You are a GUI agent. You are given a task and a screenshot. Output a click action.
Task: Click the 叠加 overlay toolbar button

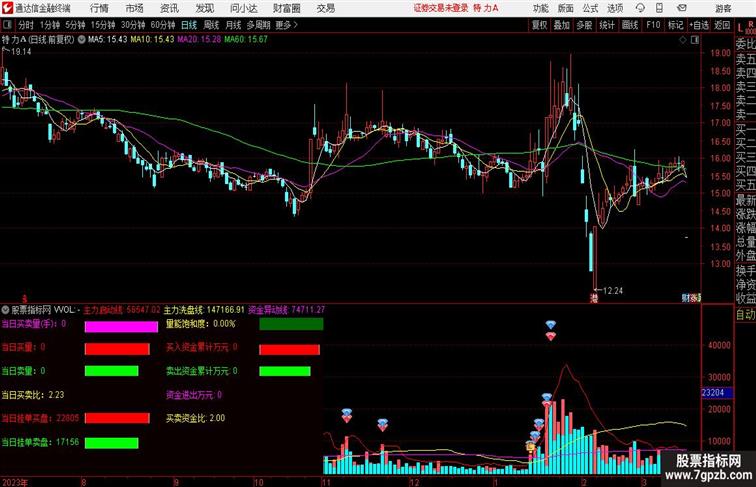click(x=562, y=25)
